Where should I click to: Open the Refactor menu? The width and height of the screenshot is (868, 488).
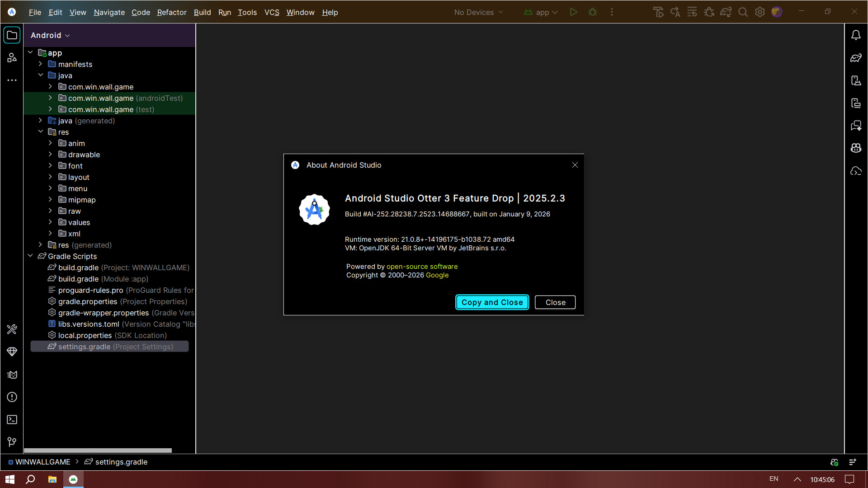[x=171, y=12]
